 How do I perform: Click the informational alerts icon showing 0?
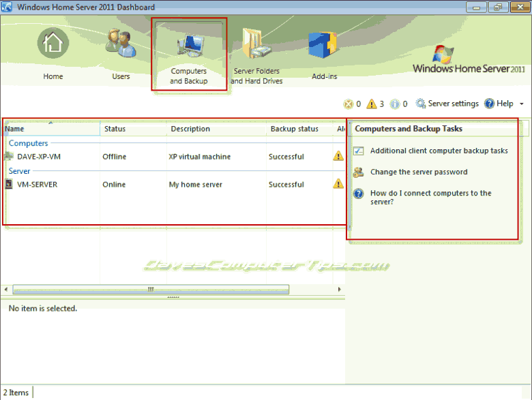[x=395, y=104]
